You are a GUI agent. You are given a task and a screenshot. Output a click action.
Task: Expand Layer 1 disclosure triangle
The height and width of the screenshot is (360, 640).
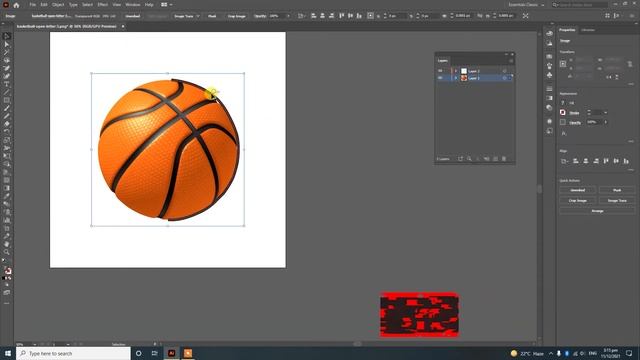tap(456, 78)
